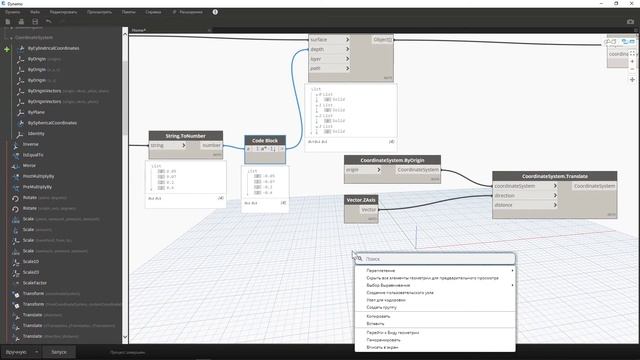Click the zoom out minus icon on canvas
This screenshot has height=360, width=640.
point(632,69)
